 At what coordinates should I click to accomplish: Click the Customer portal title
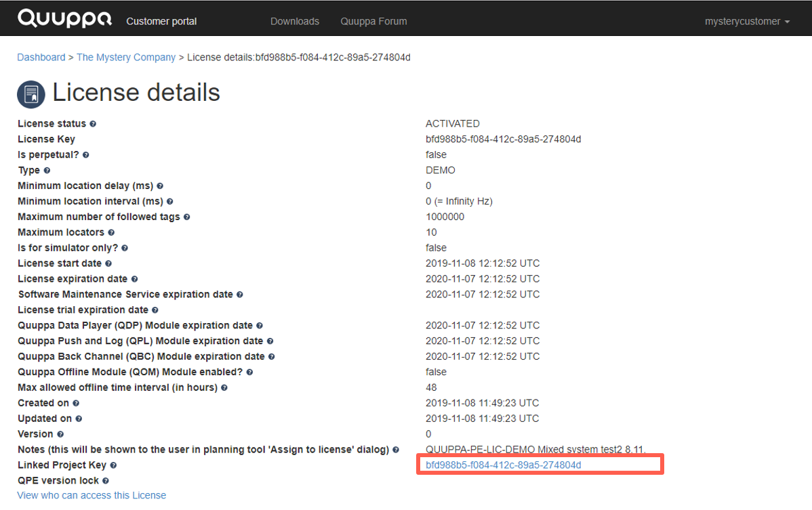[161, 21]
